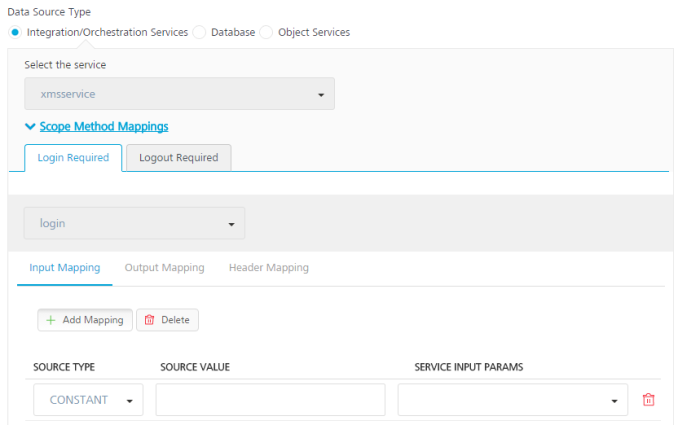Image resolution: width=678 pixels, height=425 pixels.
Task: Click the chevron icon beside Scope Method Mappings
Action: 30,127
